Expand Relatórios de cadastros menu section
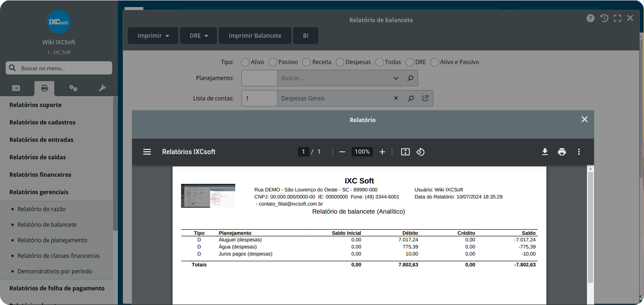This screenshot has width=644, height=305. tap(57, 122)
